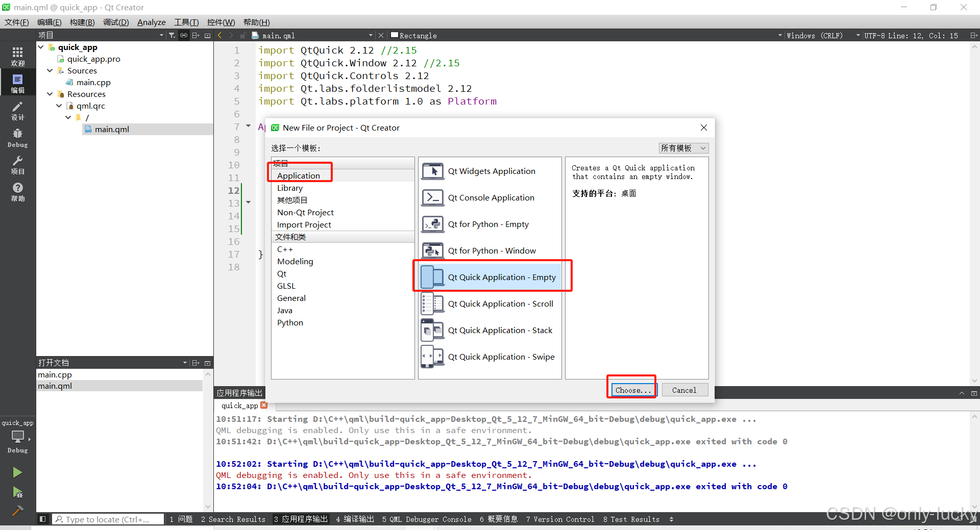Image resolution: width=980 pixels, height=530 pixels.
Task: Close the project side panel
Action: (x=207, y=35)
